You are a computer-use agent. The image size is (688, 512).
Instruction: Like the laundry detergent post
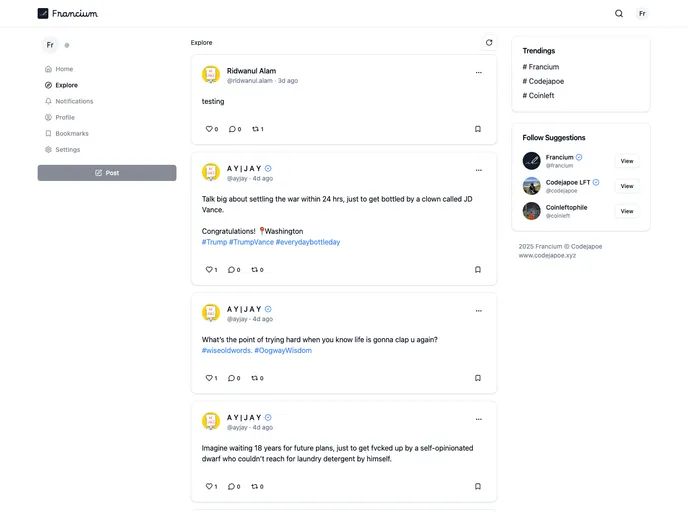point(211,487)
